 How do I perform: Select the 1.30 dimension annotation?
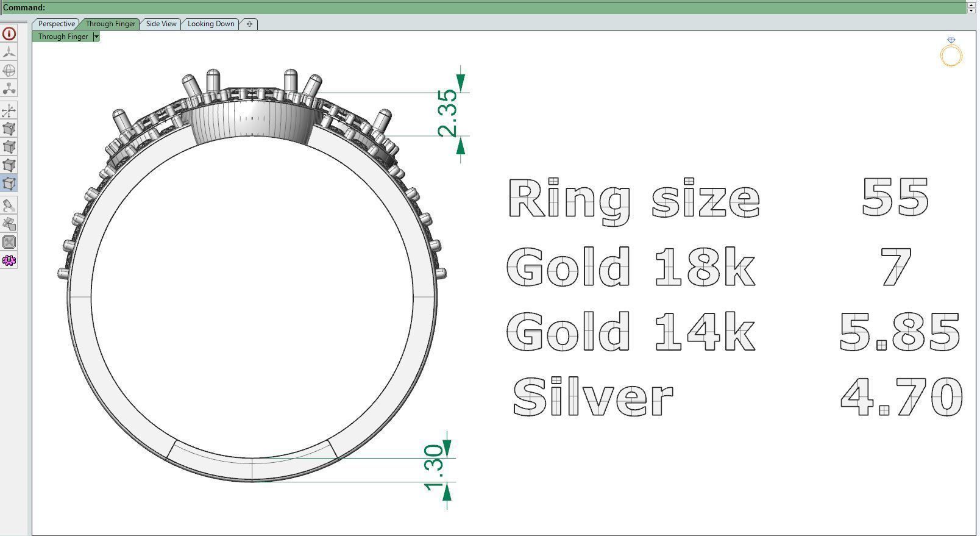click(x=434, y=468)
